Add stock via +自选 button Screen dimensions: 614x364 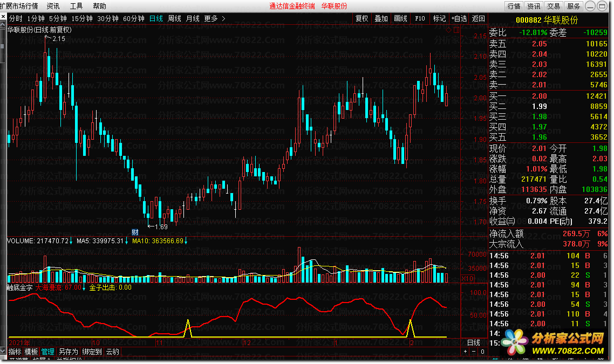click(459, 18)
